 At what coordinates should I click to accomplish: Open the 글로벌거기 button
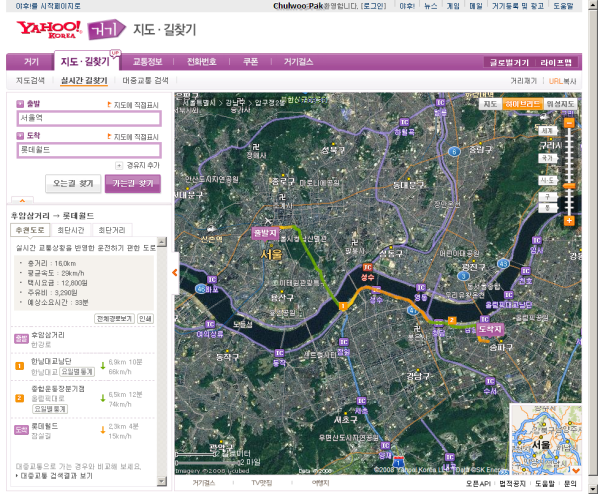(509, 62)
